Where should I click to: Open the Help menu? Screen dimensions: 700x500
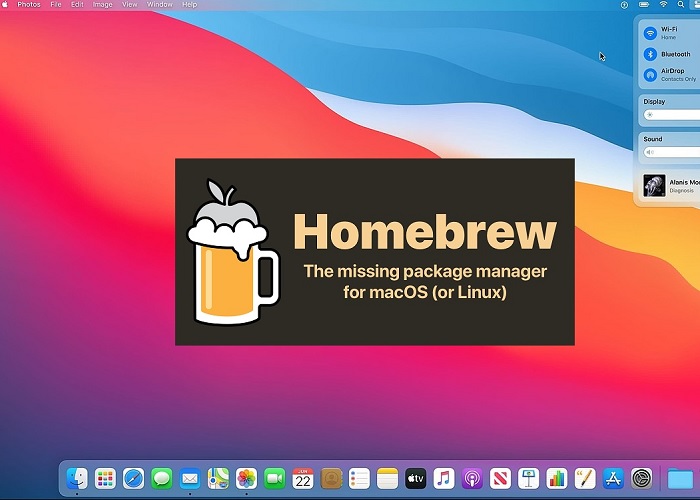189,4
